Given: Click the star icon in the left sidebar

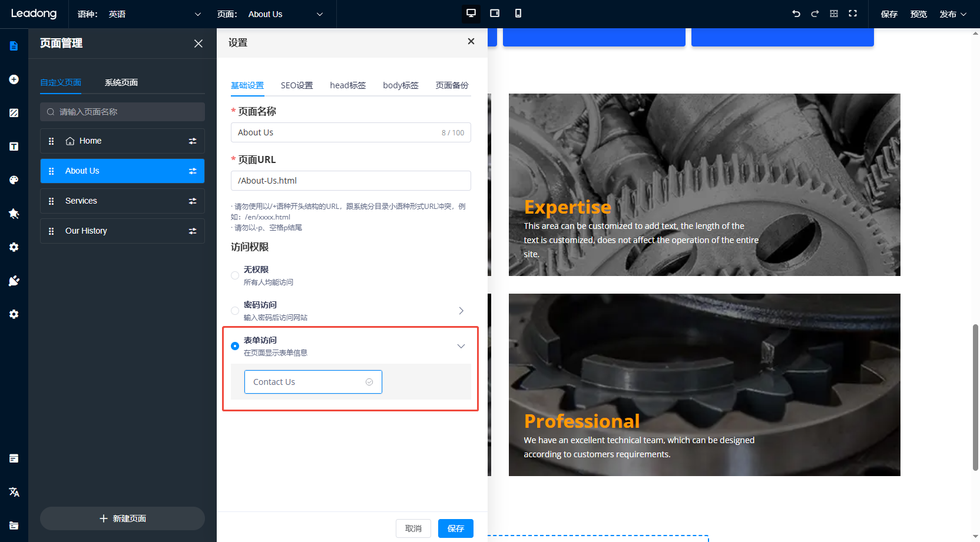Looking at the screenshot, I should pos(14,213).
